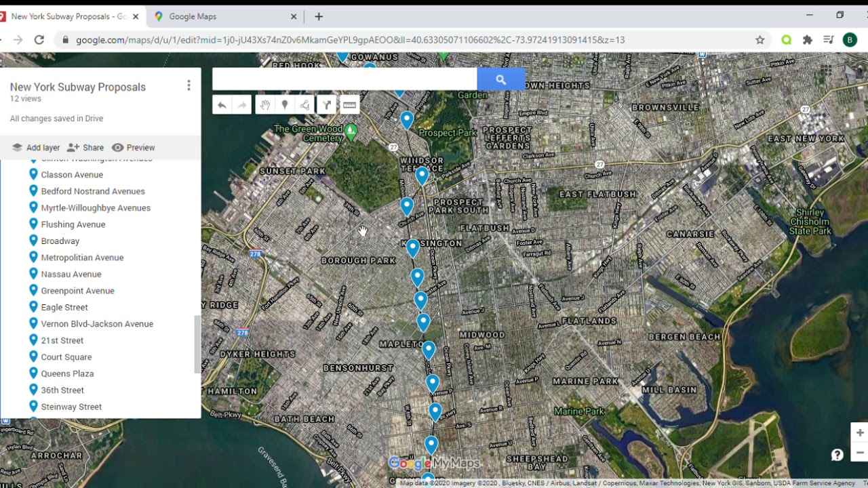
Task: Select Eagle Street list item
Action: coord(64,308)
